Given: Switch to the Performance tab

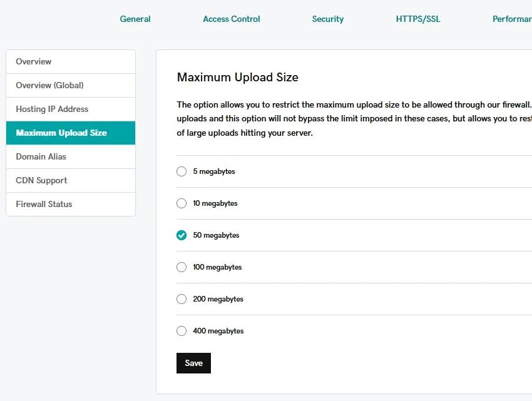Looking at the screenshot, I should (x=511, y=19).
